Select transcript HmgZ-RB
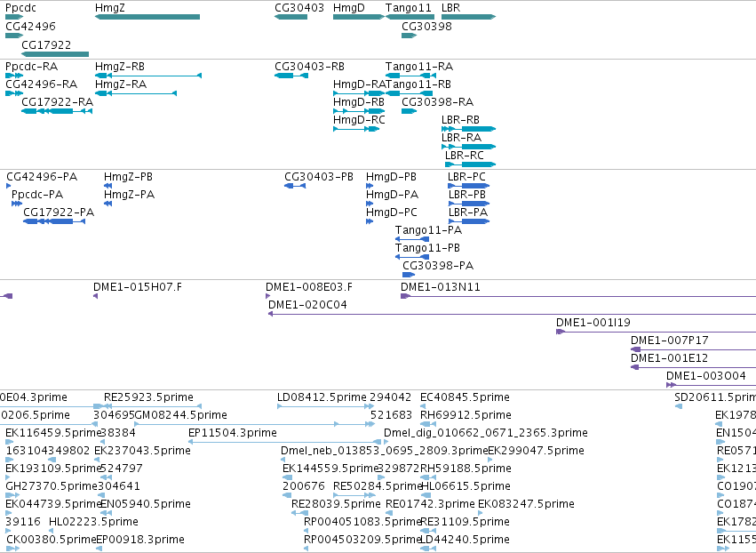Image resolution: width=756 pixels, height=553 pixels. pos(120,67)
